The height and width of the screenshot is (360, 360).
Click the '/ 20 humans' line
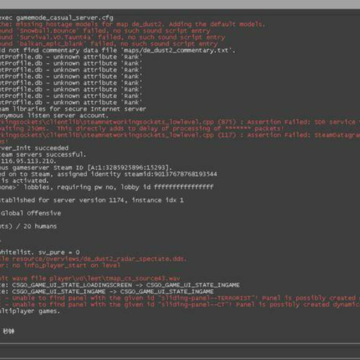[x=28, y=226]
